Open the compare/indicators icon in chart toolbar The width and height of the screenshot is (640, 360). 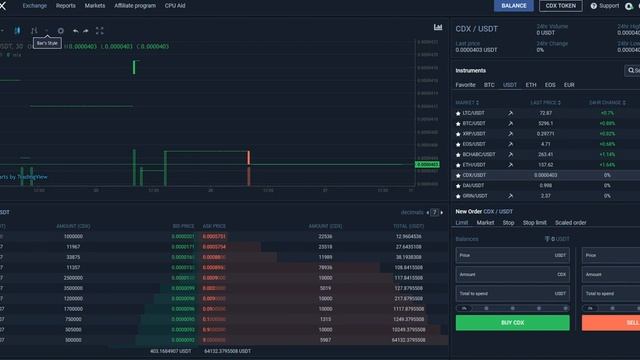(x=34, y=31)
